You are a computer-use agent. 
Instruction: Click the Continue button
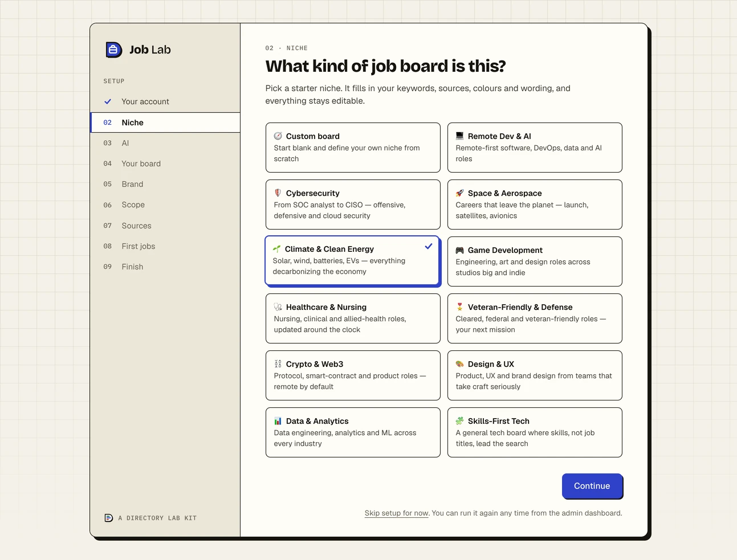click(x=592, y=486)
